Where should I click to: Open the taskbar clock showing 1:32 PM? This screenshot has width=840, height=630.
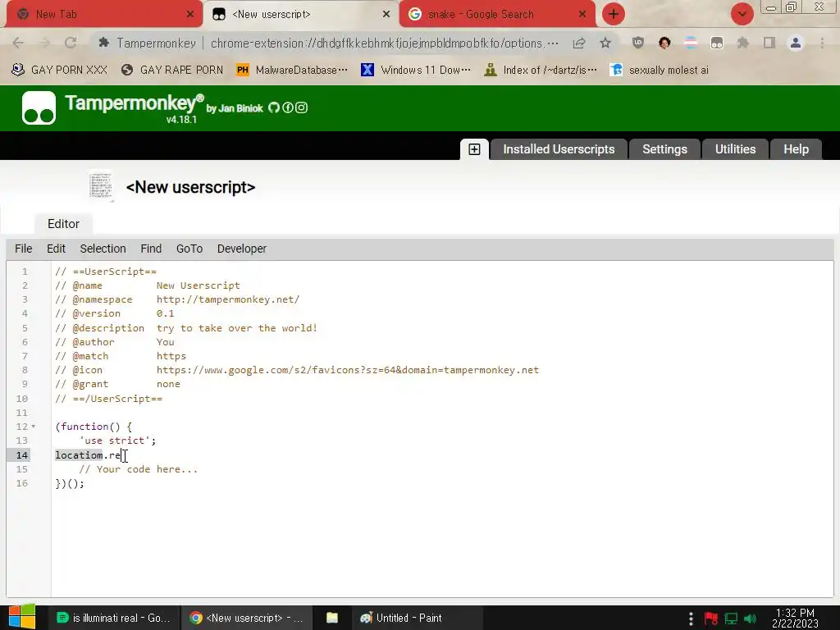[795, 619]
